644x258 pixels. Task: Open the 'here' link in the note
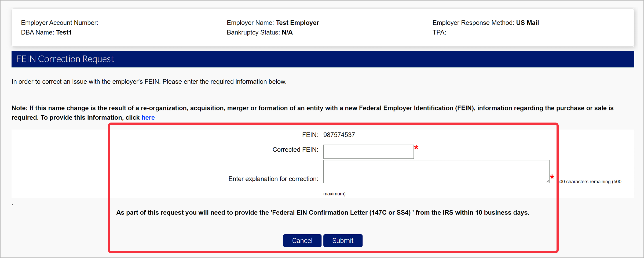pyautogui.click(x=148, y=117)
